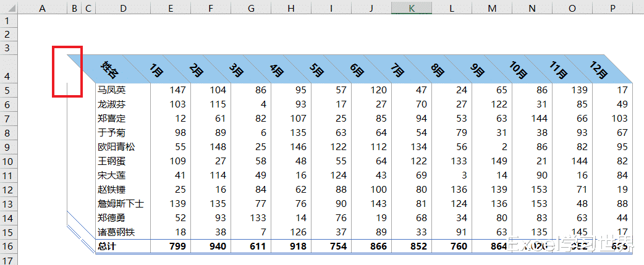This screenshot has height=265, width=644.
Task: Select the name cell 王钢蛋
Action: pos(123,161)
